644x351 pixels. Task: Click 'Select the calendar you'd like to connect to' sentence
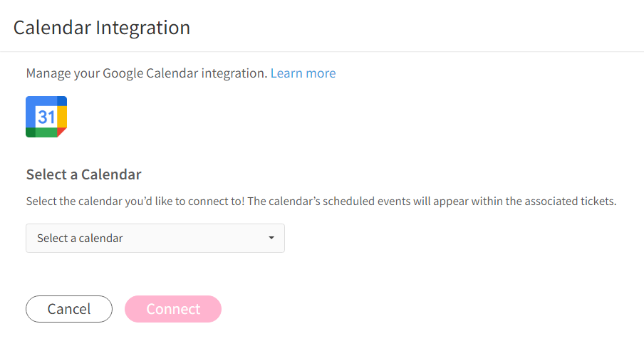135,201
